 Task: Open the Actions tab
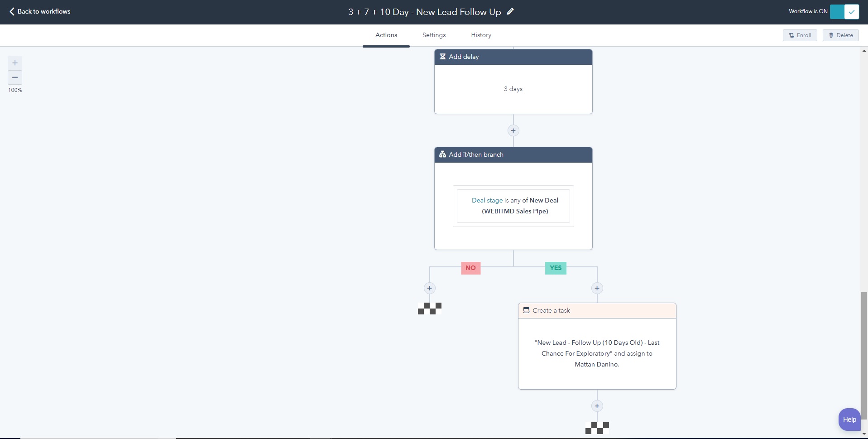pyautogui.click(x=386, y=35)
